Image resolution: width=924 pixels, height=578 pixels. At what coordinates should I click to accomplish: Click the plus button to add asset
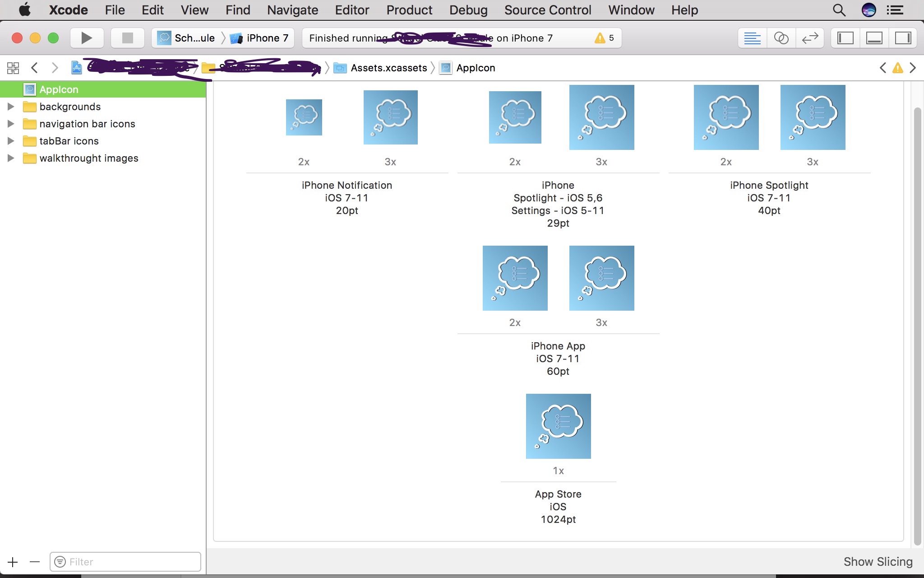click(x=13, y=562)
